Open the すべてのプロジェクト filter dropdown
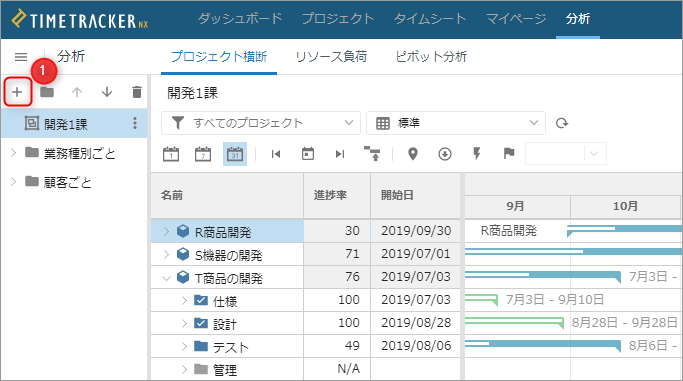683x381 pixels. coord(261,123)
